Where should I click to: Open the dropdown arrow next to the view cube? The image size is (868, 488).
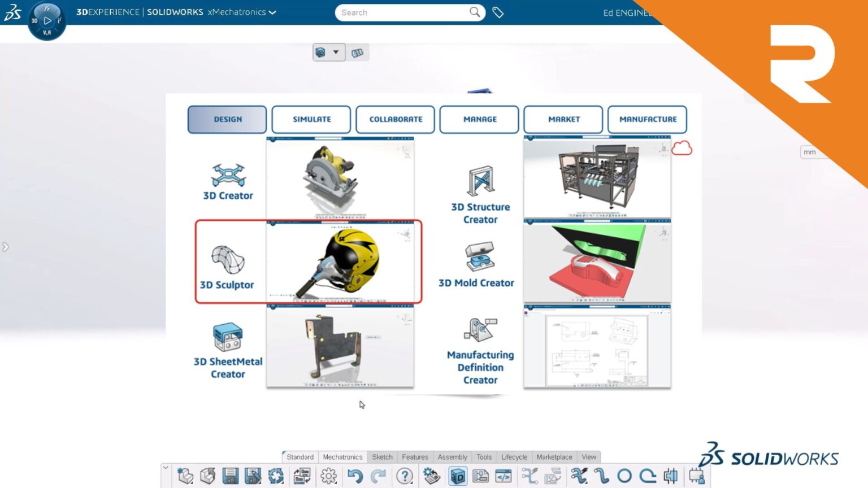(x=337, y=51)
